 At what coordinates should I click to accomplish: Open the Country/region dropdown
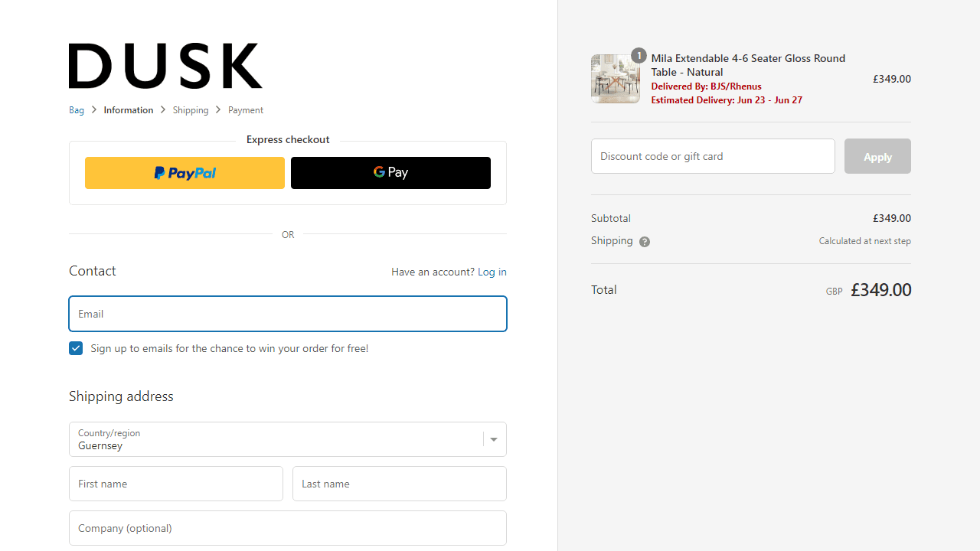point(288,439)
